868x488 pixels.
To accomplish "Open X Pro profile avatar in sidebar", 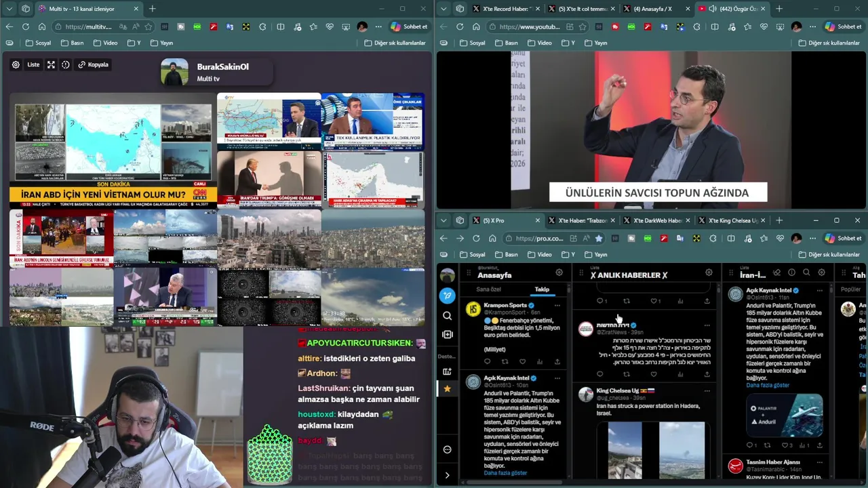I will coord(447,275).
